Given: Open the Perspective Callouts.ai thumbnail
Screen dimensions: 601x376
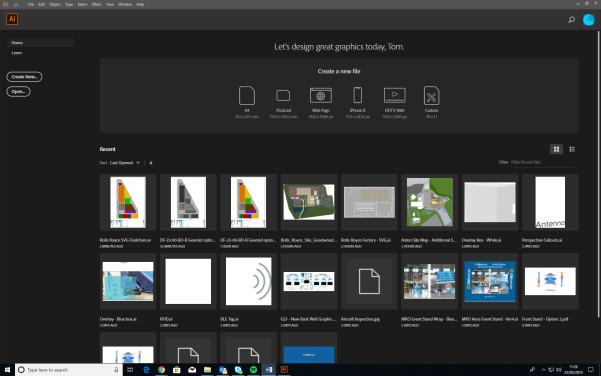Looking at the screenshot, I should (x=550, y=202).
